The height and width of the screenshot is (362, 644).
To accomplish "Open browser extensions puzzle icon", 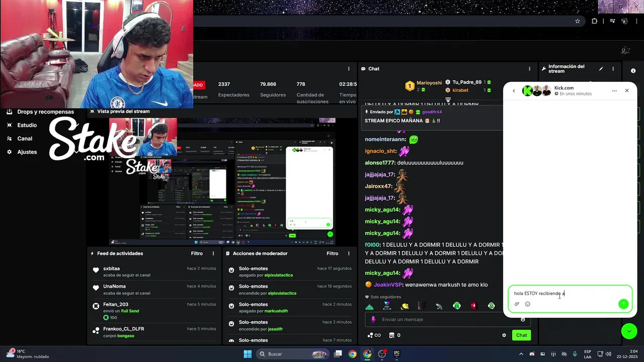I will [595, 21].
